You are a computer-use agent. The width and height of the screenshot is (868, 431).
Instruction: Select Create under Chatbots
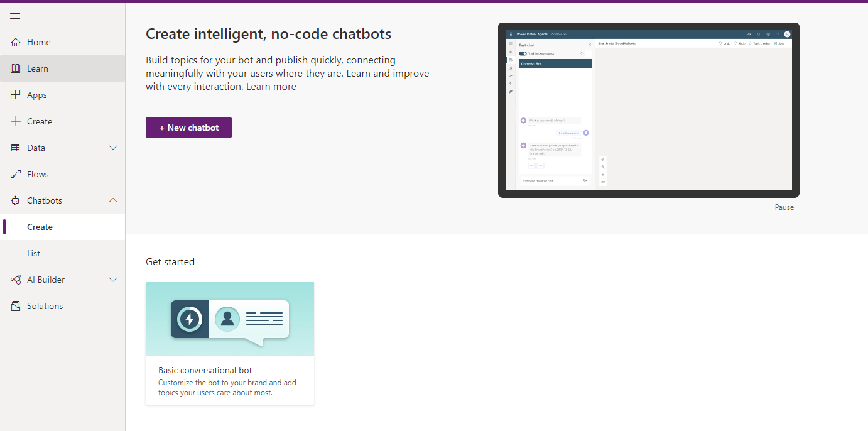point(63,227)
